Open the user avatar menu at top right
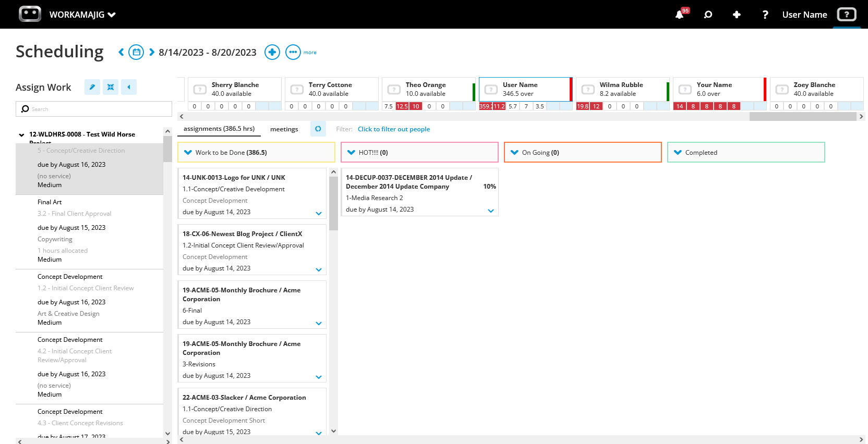Viewport: 868px width, 444px height. coord(847,14)
